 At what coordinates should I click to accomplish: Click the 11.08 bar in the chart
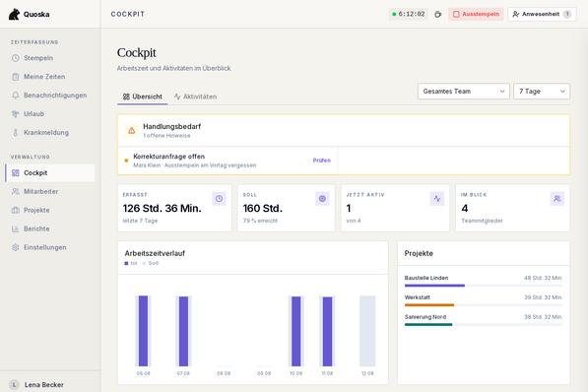[x=327, y=332]
